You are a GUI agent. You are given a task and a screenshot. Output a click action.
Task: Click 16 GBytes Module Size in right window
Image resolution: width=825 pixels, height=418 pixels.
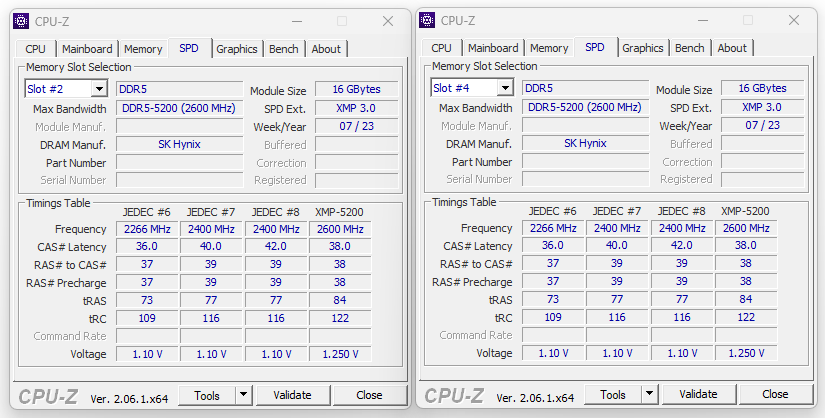tap(763, 88)
